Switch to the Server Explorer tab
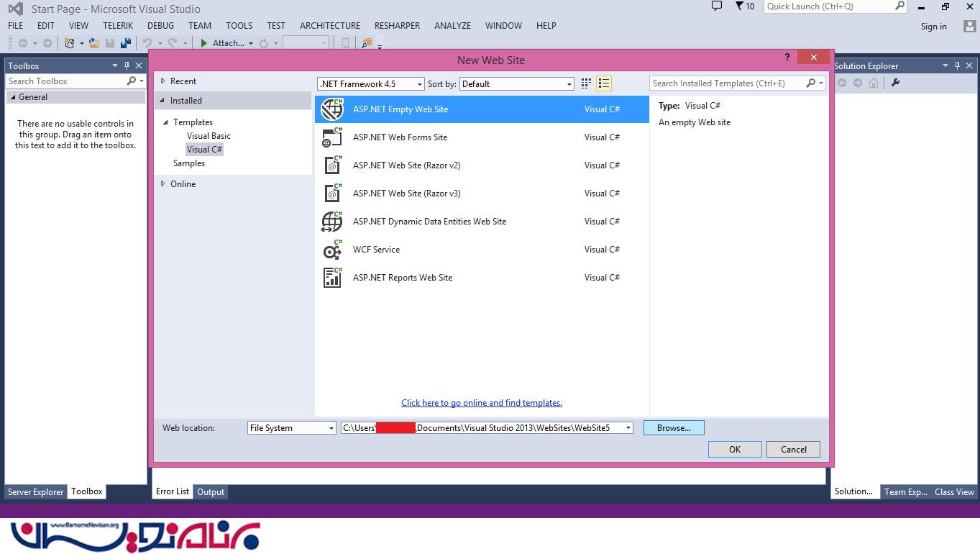The width and height of the screenshot is (980, 554). pos(36,492)
